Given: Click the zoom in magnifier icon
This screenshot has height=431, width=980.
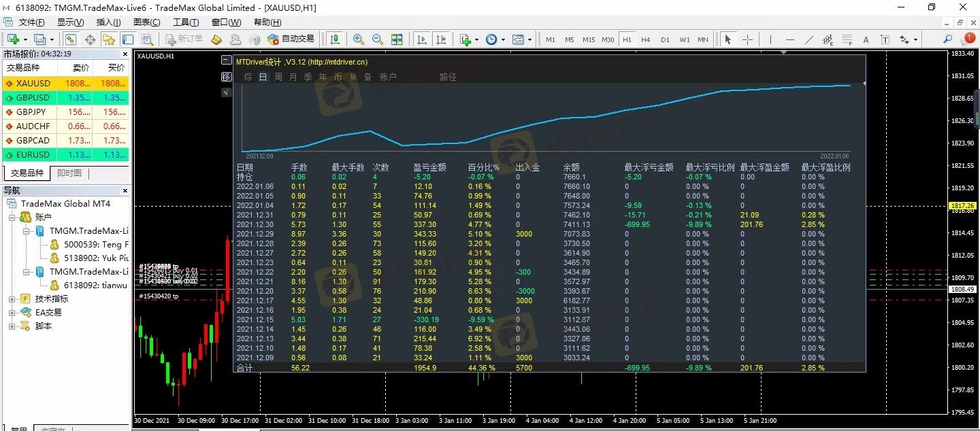Looking at the screenshot, I should click(358, 39).
